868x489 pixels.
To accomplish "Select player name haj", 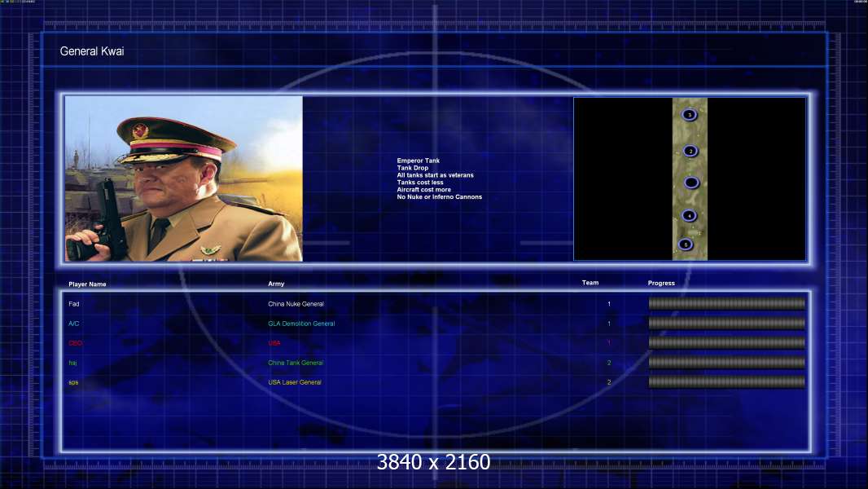I will coord(72,363).
